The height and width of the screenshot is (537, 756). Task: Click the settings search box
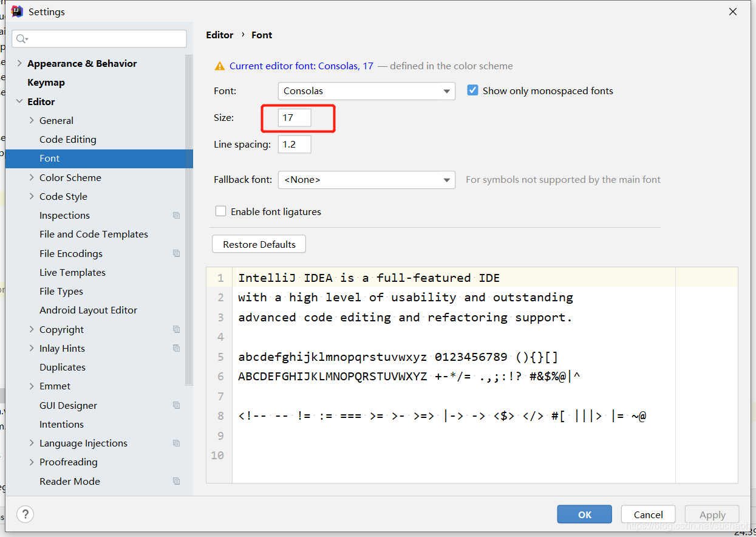click(x=99, y=39)
